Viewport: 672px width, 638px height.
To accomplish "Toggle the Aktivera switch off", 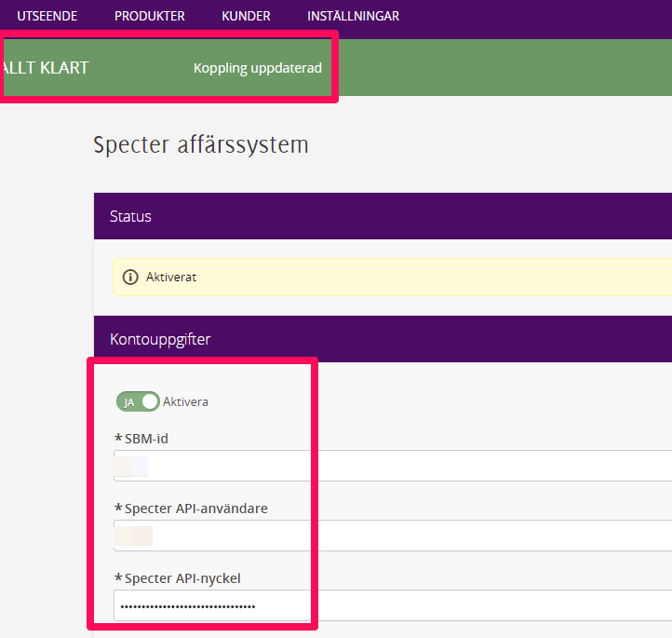I will (138, 401).
